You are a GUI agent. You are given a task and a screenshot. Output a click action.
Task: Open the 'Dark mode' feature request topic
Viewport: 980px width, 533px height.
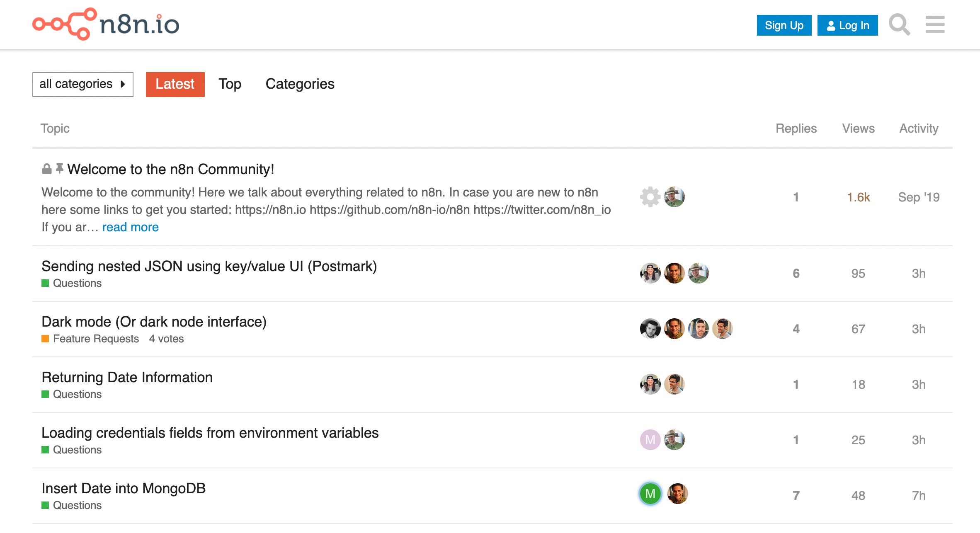pos(154,322)
